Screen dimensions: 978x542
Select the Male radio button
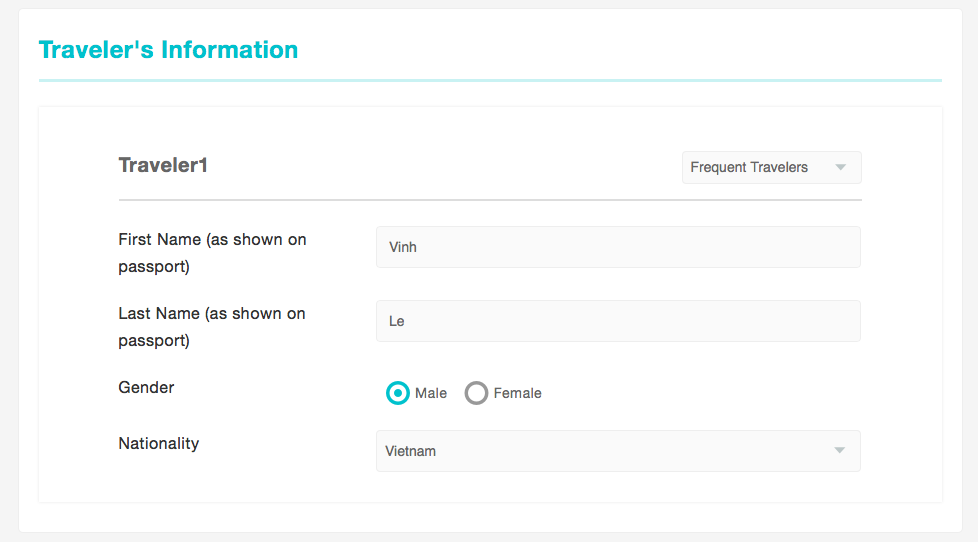[x=398, y=393]
